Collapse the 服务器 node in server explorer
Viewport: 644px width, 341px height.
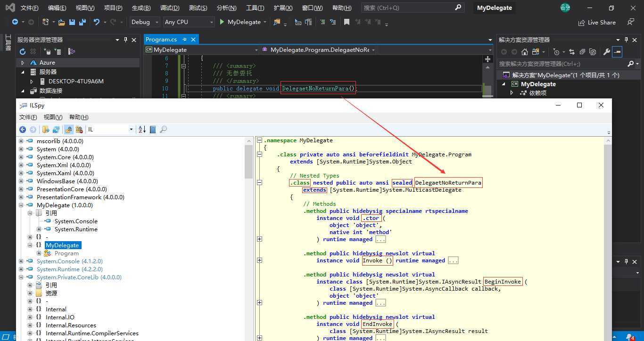(23, 72)
